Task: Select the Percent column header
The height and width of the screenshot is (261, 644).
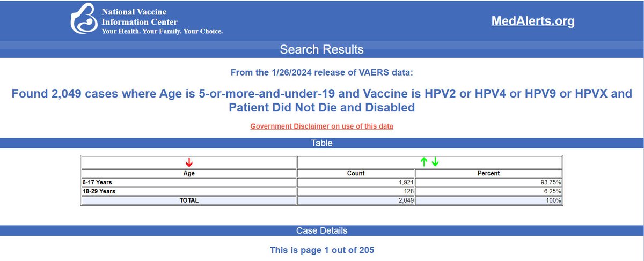Action: pos(488,173)
